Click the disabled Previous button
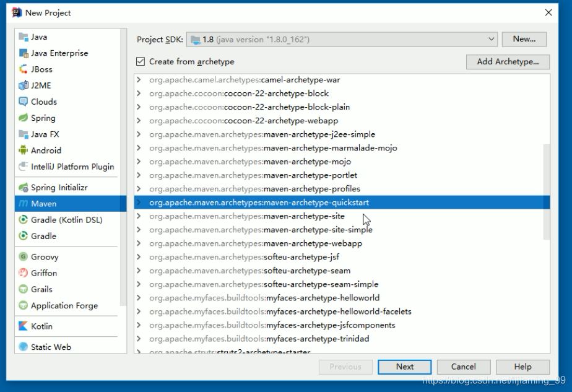 345,367
